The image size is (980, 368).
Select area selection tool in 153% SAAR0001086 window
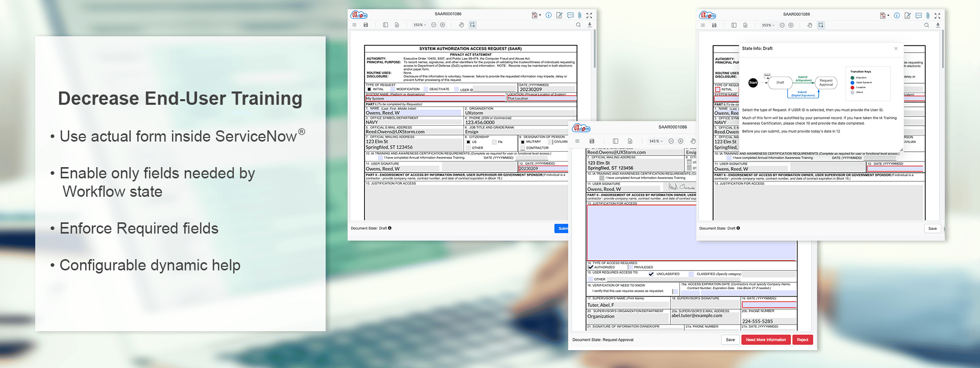(473, 25)
